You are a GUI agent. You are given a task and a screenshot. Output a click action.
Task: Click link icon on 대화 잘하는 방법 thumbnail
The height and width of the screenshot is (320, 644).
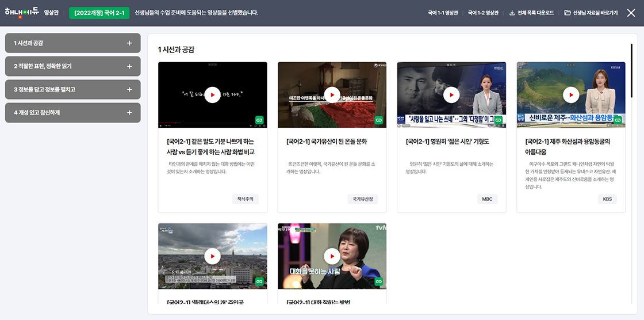pyautogui.click(x=379, y=281)
